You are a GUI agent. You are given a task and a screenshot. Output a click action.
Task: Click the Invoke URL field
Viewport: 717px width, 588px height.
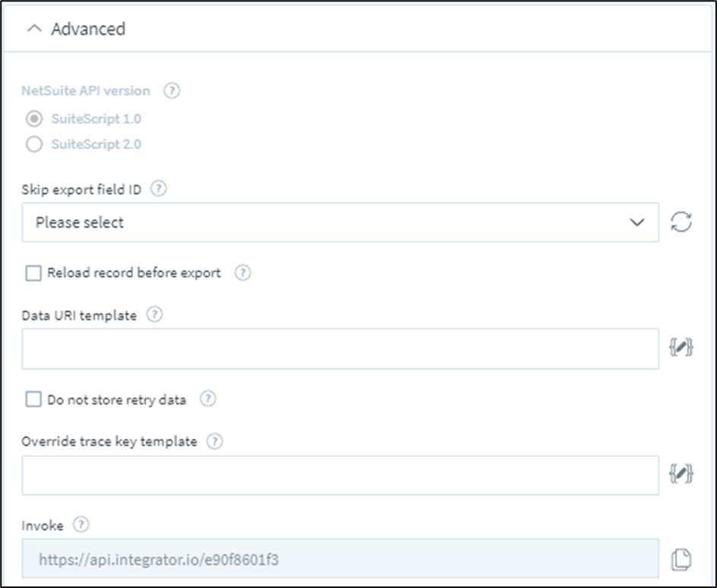point(340,559)
